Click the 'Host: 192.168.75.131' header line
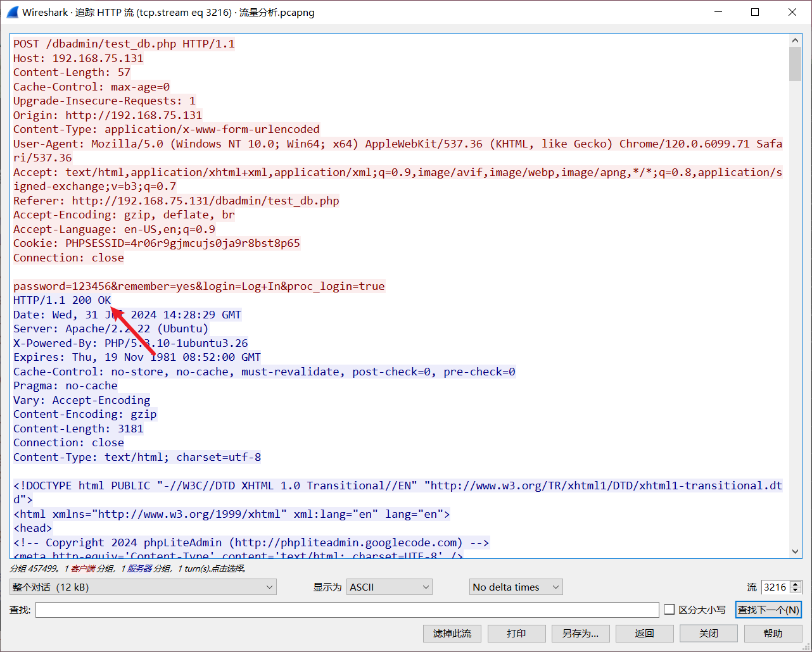Viewport: 812px width, 652px height. [79, 58]
